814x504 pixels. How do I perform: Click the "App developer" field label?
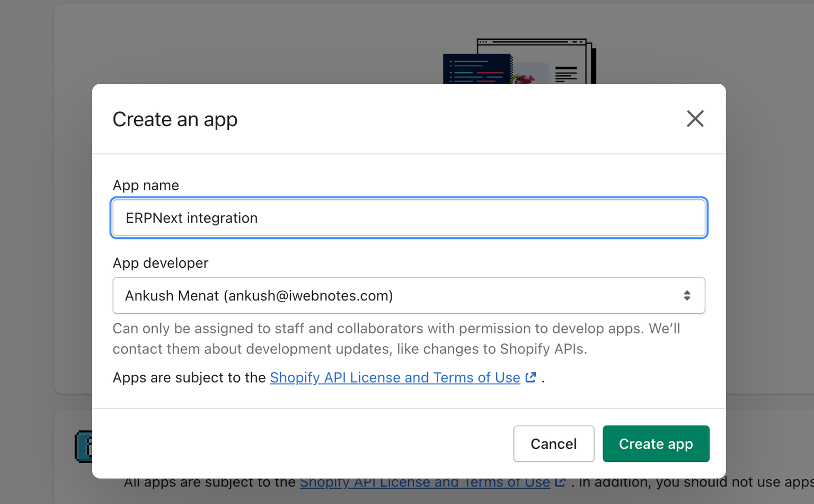(x=161, y=263)
